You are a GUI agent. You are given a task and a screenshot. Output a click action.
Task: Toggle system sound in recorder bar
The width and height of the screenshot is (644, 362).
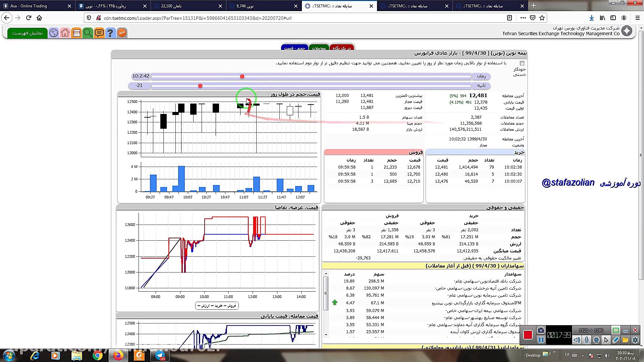[x=577, y=340]
